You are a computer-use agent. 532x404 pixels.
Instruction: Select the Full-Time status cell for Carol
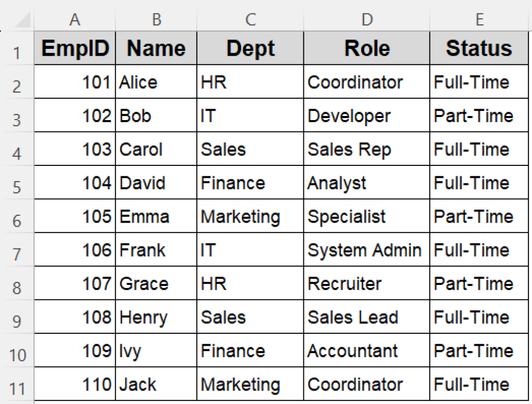coord(478,149)
